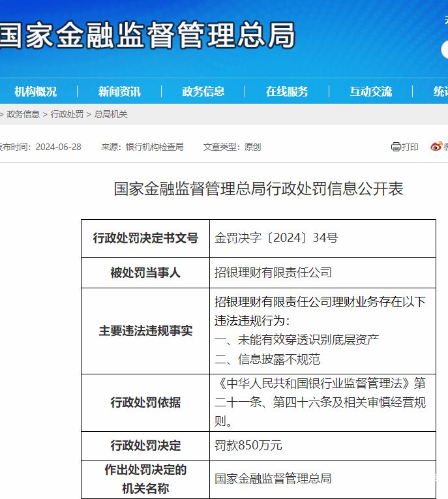448x499 pixels.
Task: Click the 罚款850万元 penalty decision cell
Action: [x=248, y=446]
